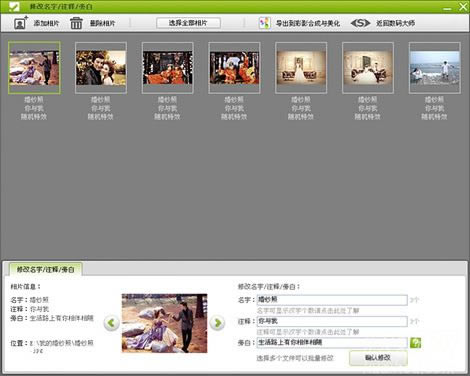
Task: Show previous photo with green left arrow
Action: (x=112, y=323)
